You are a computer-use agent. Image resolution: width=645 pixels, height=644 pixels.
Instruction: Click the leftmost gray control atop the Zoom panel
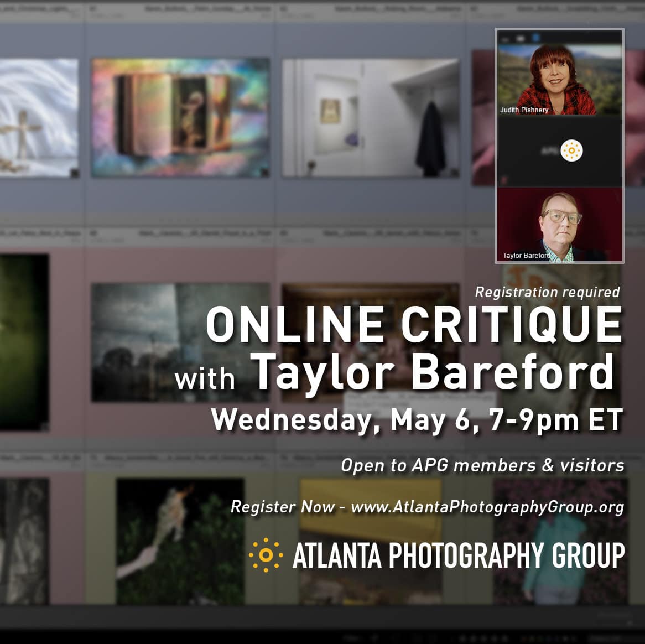tap(505, 38)
